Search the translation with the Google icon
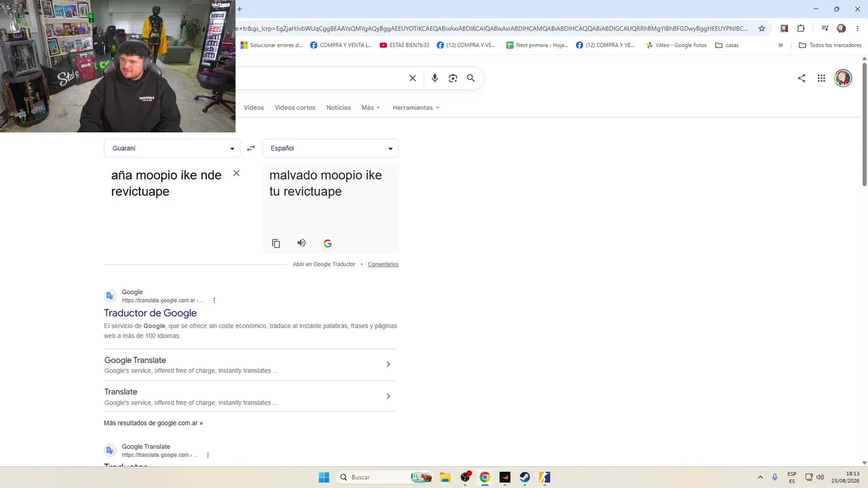The image size is (868, 488). 328,243
